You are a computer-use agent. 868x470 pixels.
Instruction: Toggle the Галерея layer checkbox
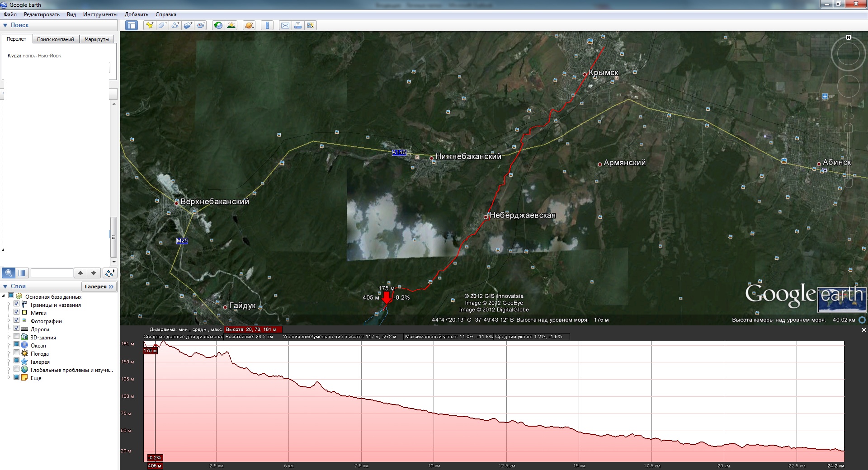coord(17,362)
